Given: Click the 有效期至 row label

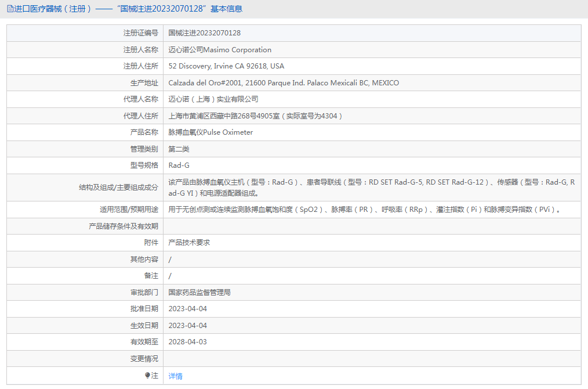Looking at the screenshot, I should tap(144, 342).
